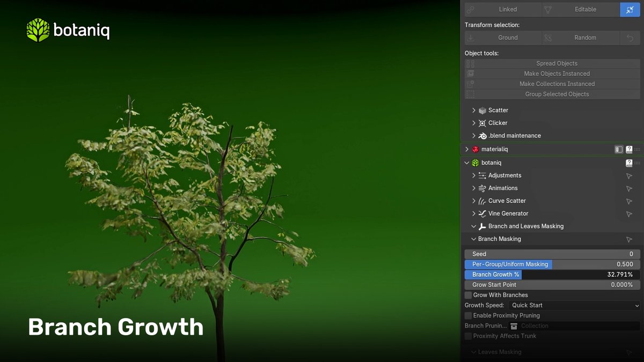Click Make Collections Instanced
The image size is (644, 362).
pyautogui.click(x=552, y=84)
